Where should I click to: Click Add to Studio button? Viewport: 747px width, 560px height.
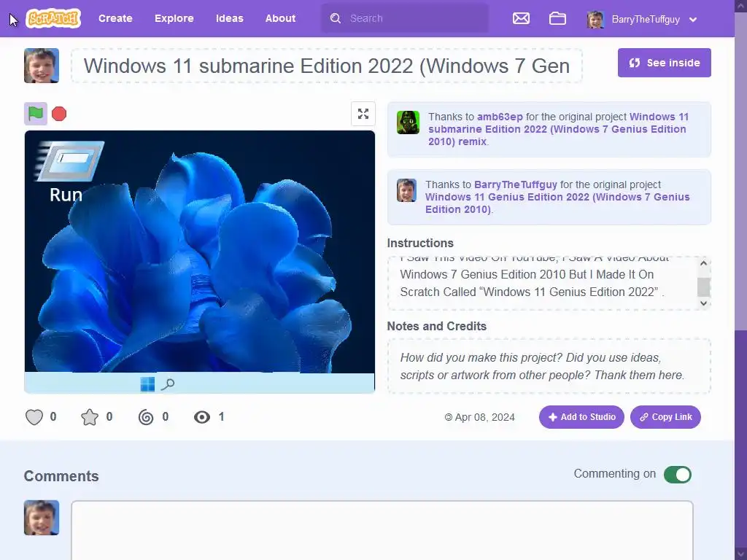click(581, 417)
